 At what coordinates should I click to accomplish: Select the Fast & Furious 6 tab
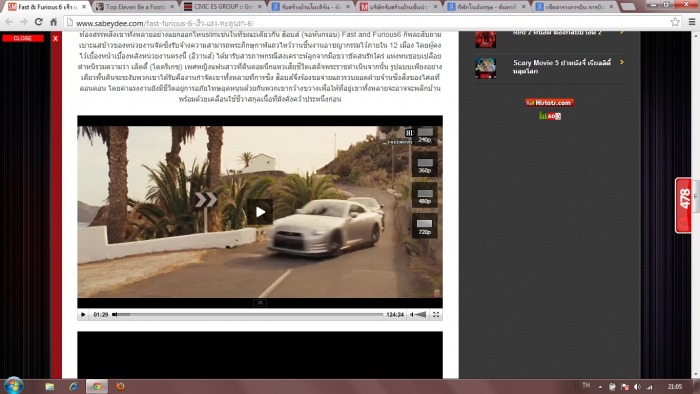pos(46,7)
